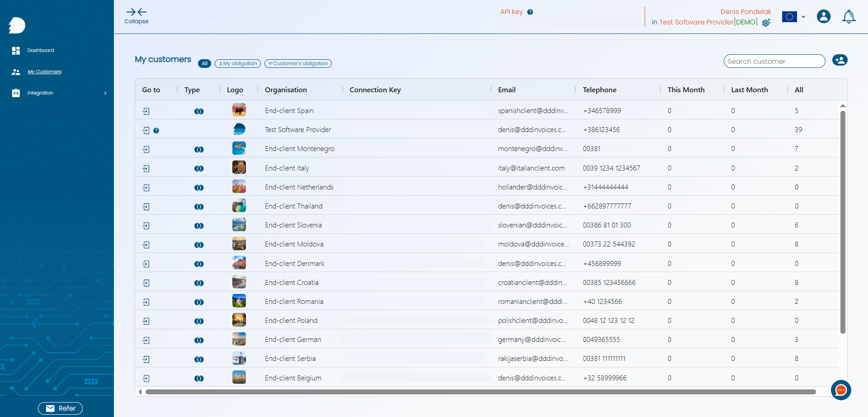Click the End-client Netherlands organisation name
The image size is (868, 417).
[299, 187]
